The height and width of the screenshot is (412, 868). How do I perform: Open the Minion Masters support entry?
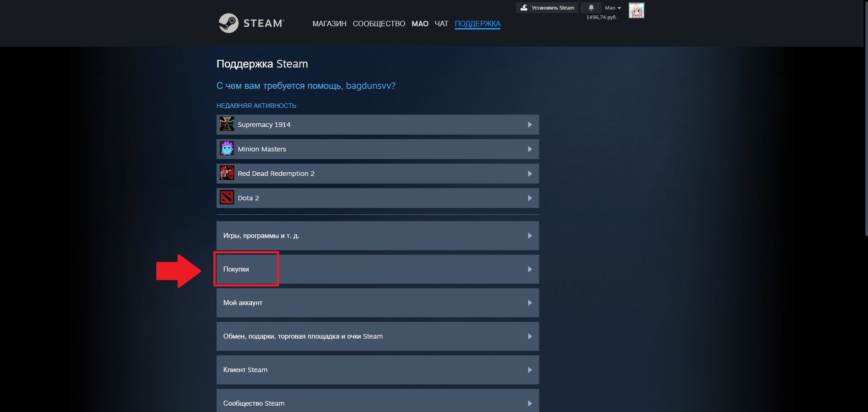coord(378,149)
